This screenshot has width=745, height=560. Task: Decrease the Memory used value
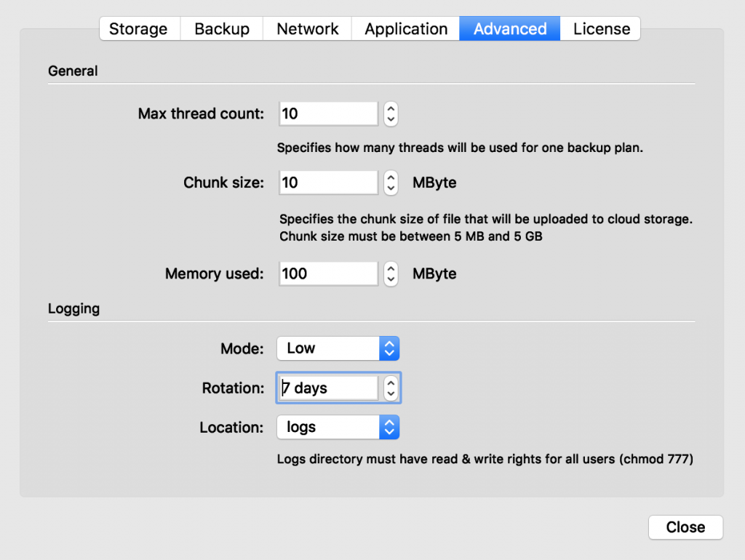(390, 278)
